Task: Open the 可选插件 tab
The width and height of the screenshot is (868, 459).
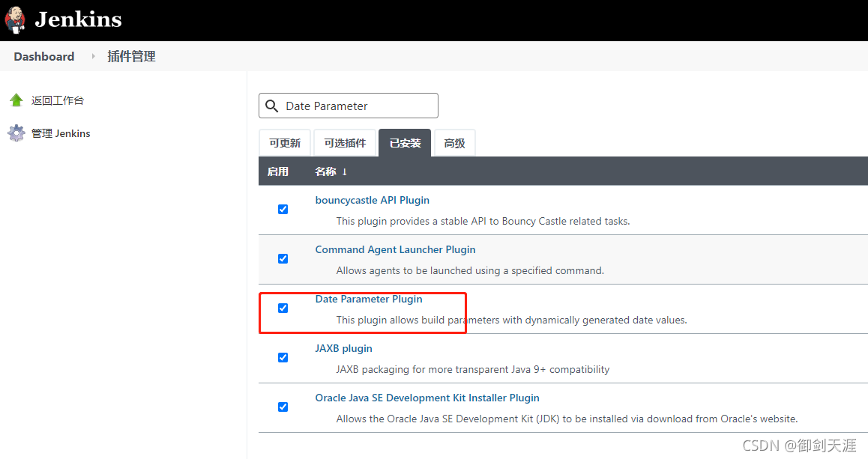Action: tap(345, 143)
